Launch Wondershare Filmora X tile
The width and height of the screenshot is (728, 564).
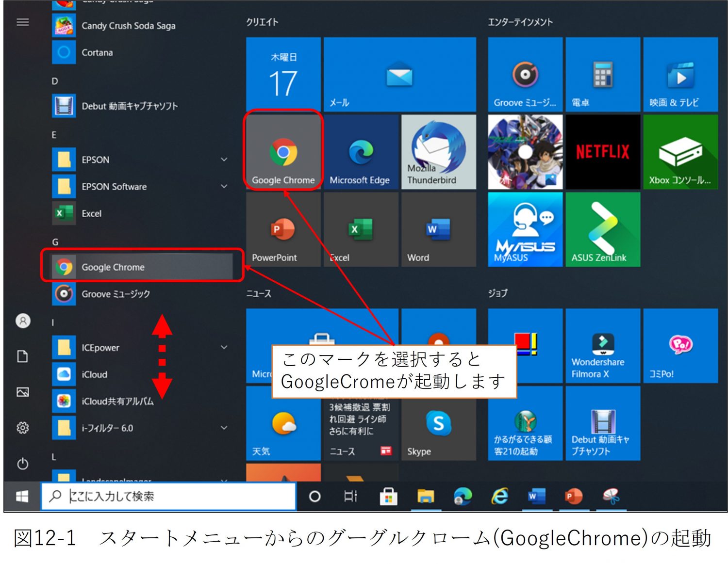[x=603, y=346]
